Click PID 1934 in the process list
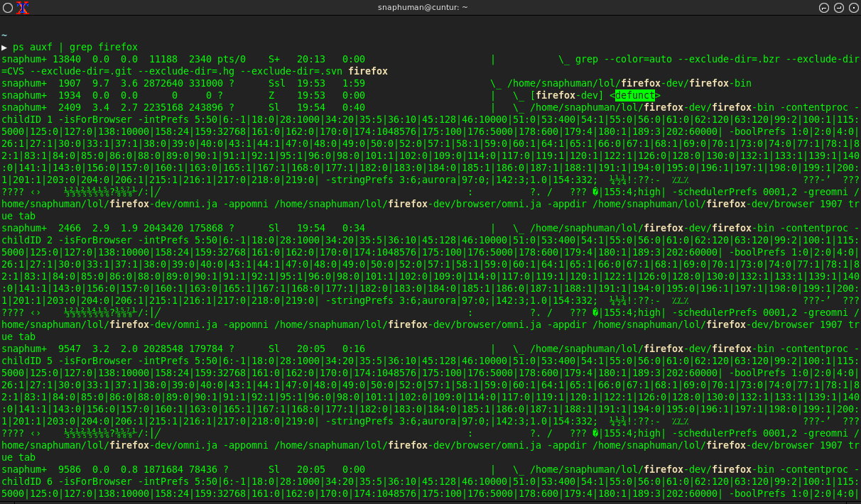This screenshot has width=861, height=504. [70, 95]
